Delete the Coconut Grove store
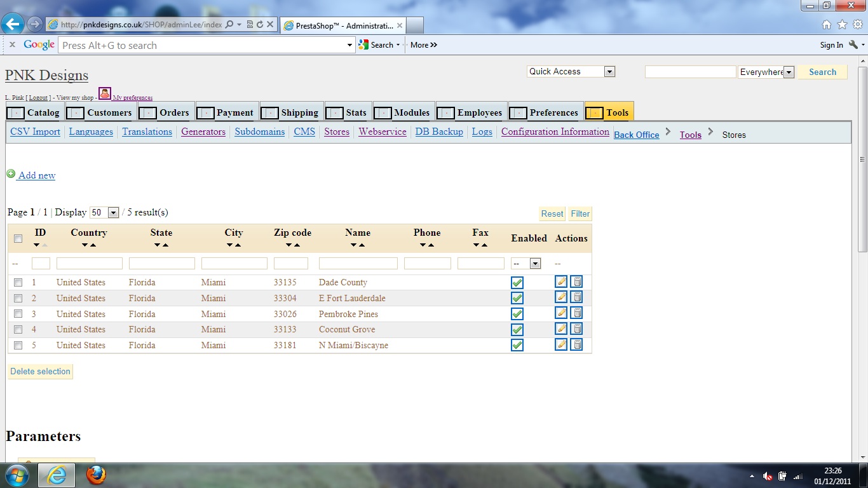Image resolution: width=868 pixels, height=488 pixels. tap(576, 329)
